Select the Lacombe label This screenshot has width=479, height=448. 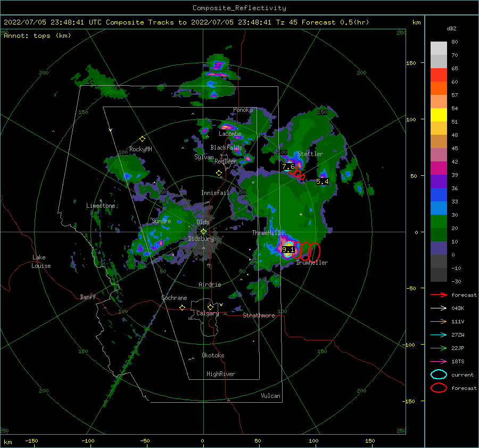(230, 134)
